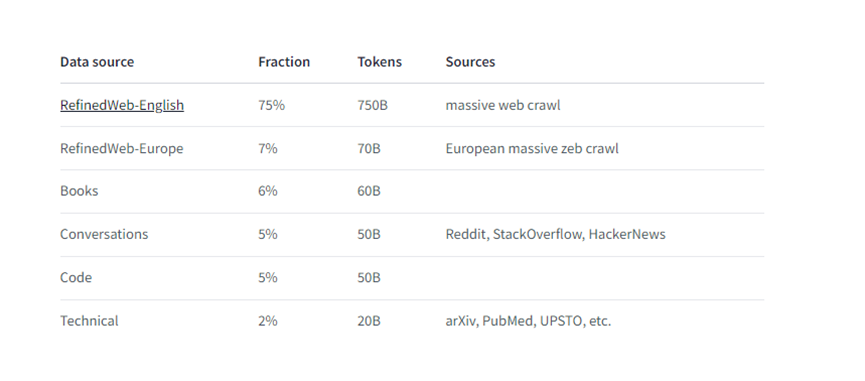Click the Reddit, StackOverflow, HackerNews cell
Viewport: 865px width, 381px height.
click(x=556, y=234)
